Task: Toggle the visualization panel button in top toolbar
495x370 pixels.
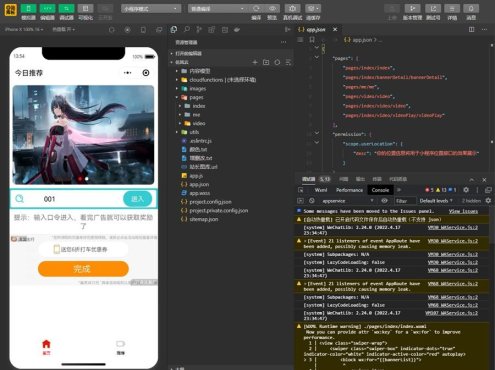Action: 85,8
